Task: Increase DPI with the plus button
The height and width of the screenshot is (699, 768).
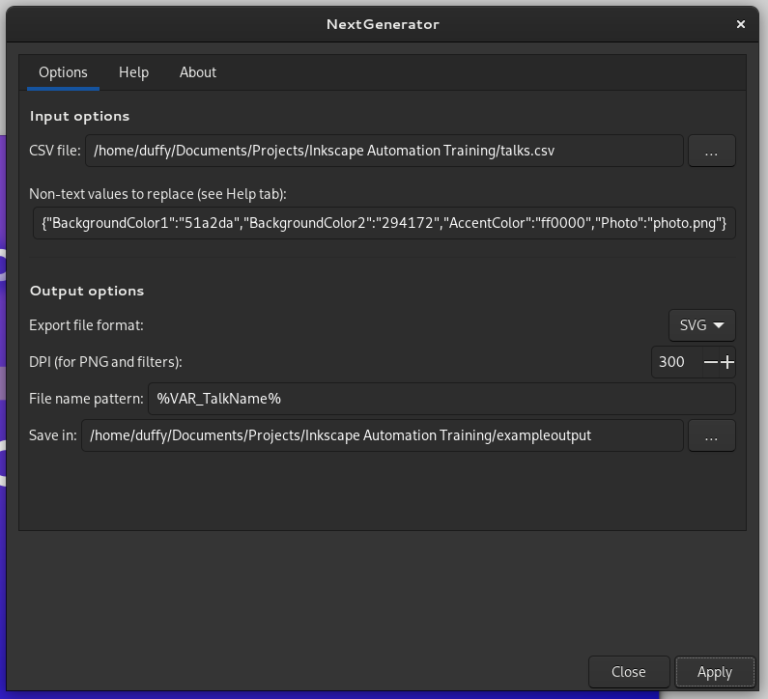Action: point(727,362)
